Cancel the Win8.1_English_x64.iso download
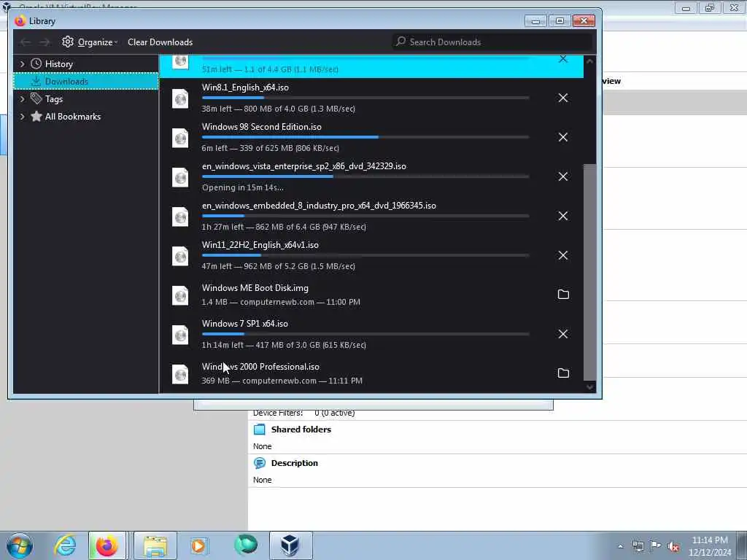Viewport: 747px width, 560px height. (x=562, y=98)
